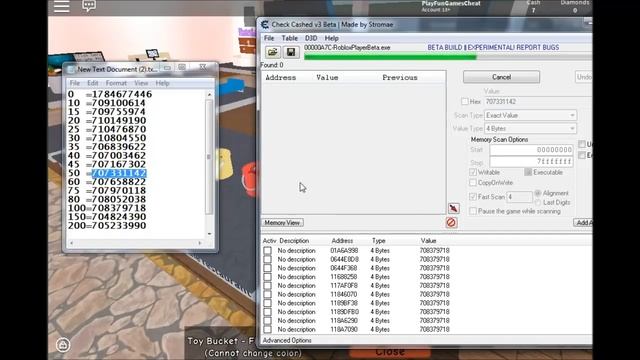Toggle the Executable checkbox
The width and height of the screenshot is (640, 360).
[x=528, y=172]
